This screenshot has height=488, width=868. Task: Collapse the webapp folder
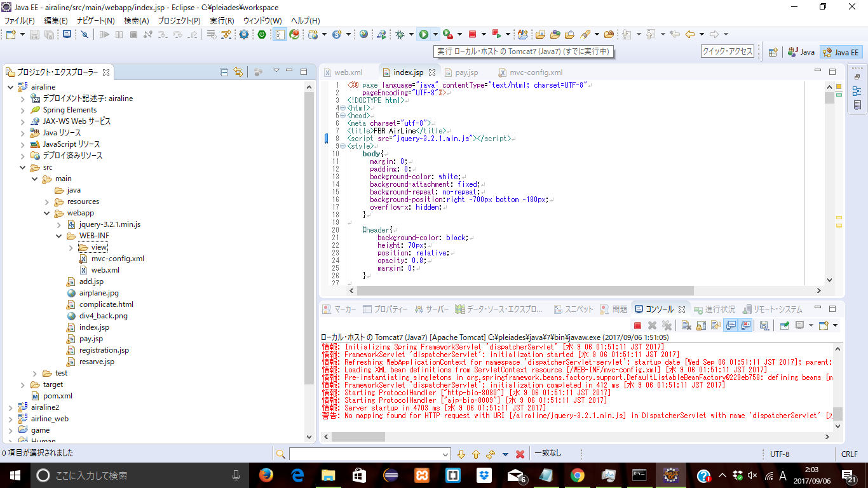(x=46, y=213)
